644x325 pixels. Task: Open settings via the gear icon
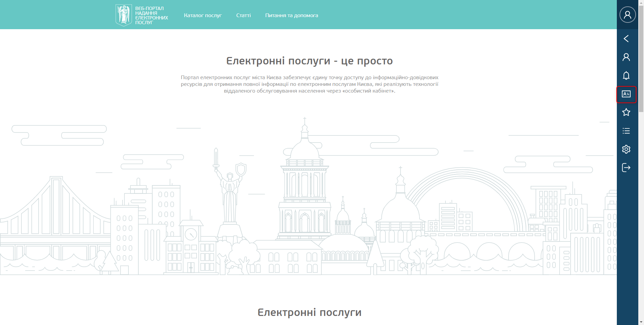626,149
